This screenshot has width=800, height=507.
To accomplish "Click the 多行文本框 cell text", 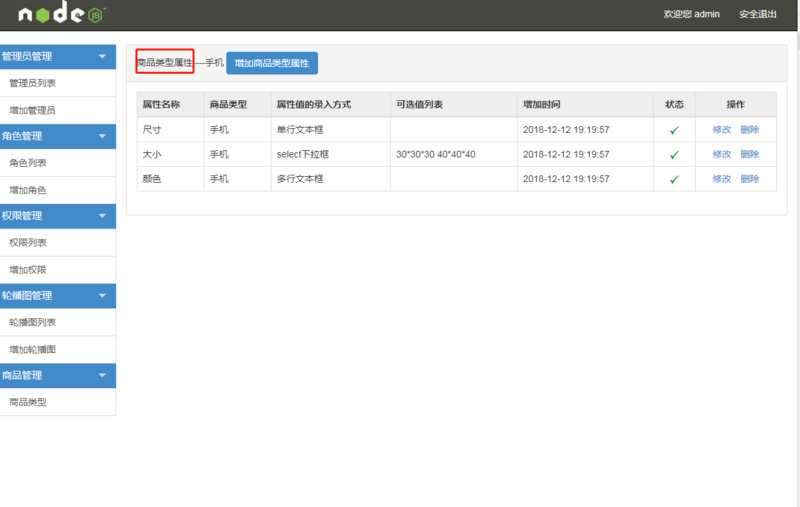I will point(300,179).
